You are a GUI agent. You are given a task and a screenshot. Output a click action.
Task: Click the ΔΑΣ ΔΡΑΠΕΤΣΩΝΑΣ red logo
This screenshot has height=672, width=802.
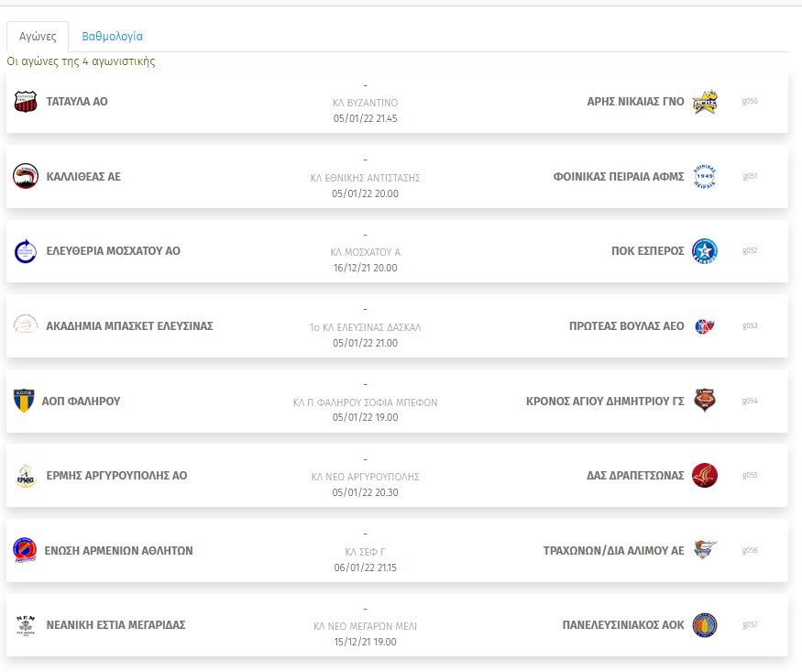(705, 476)
